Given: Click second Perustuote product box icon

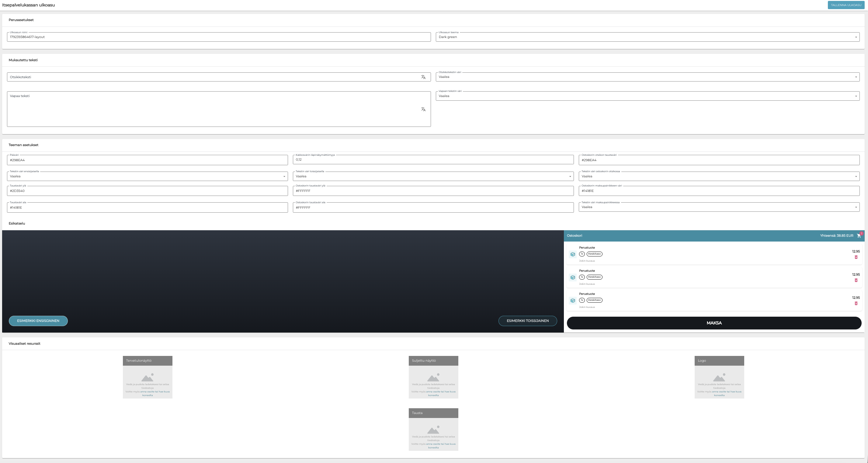Looking at the screenshot, I should click(572, 278).
